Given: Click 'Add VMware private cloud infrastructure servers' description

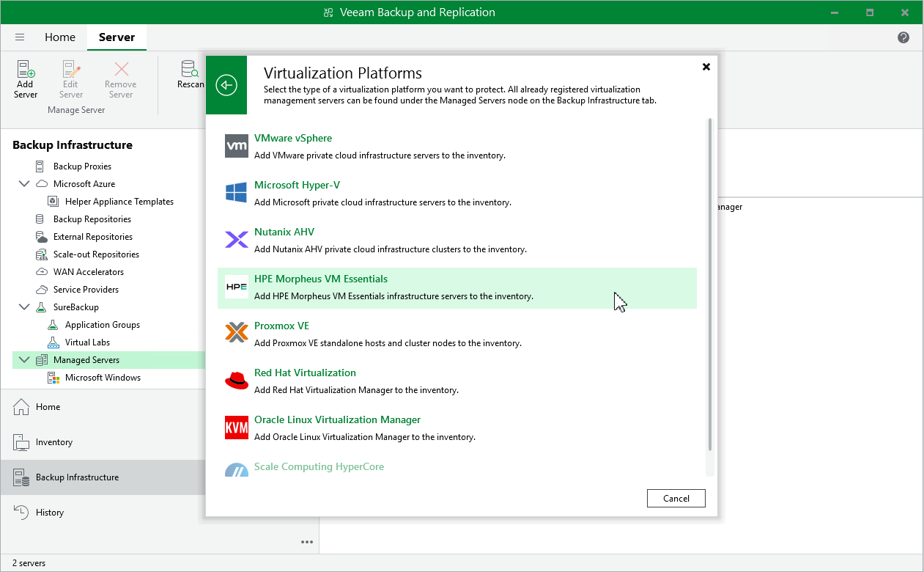Looking at the screenshot, I should [380, 155].
